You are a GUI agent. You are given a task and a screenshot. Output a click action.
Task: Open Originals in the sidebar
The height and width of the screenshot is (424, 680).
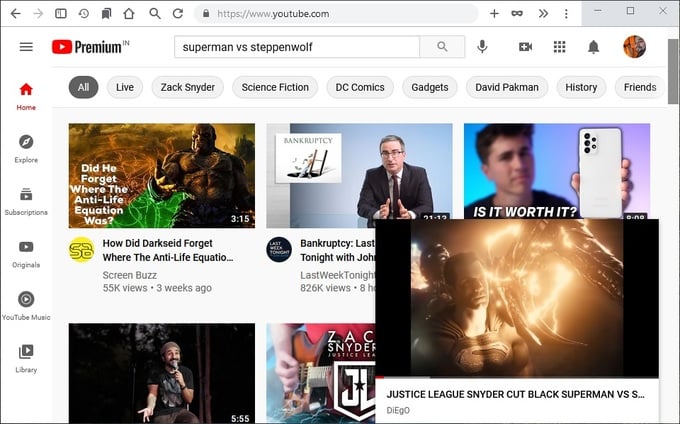pyautogui.click(x=26, y=254)
